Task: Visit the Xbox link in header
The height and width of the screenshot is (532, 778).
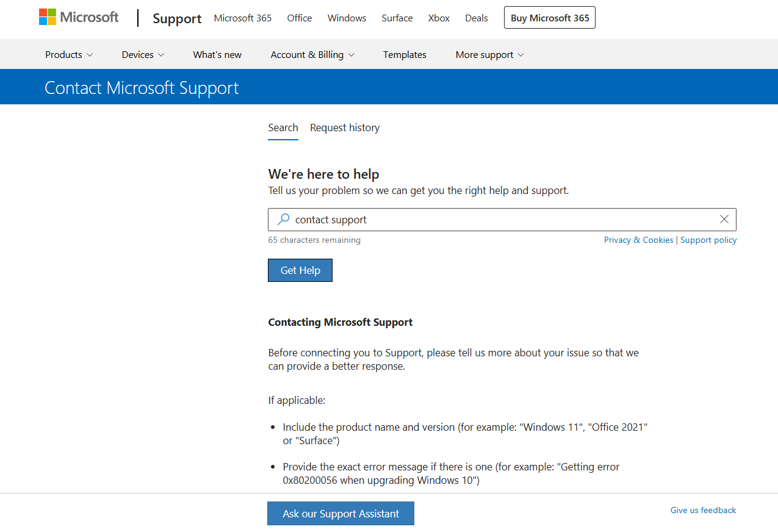Action: tap(439, 18)
